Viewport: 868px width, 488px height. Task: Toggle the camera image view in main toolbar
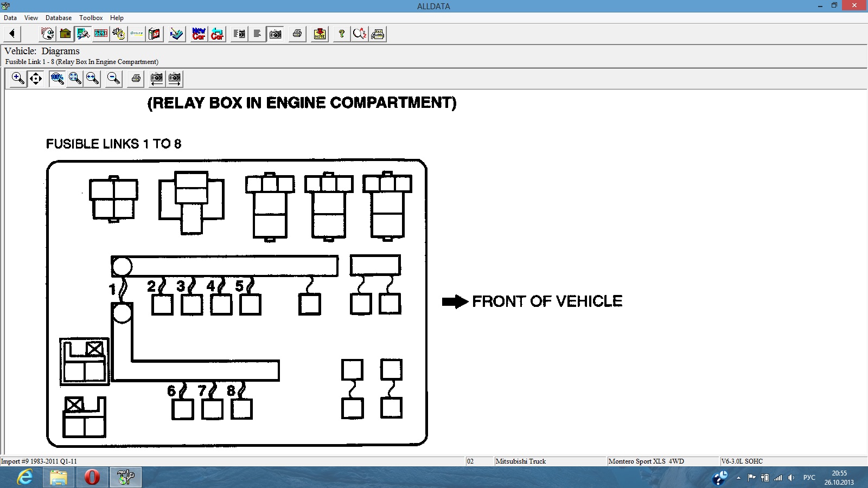276,34
